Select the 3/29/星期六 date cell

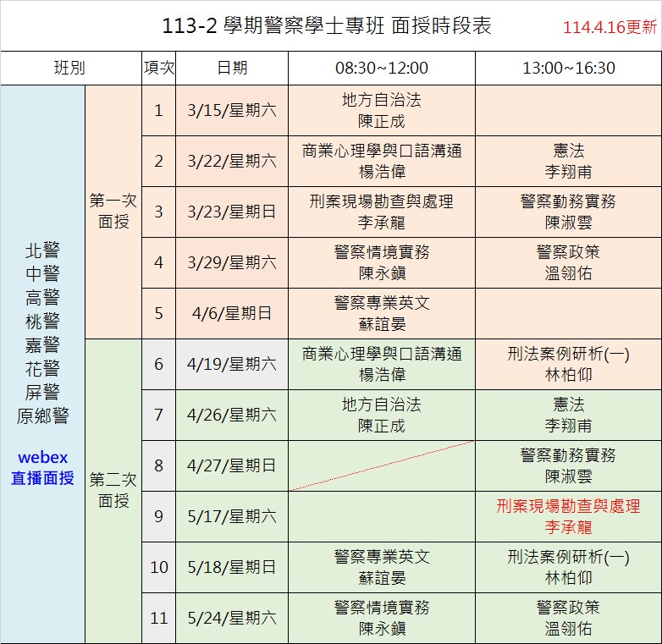(232, 263)
